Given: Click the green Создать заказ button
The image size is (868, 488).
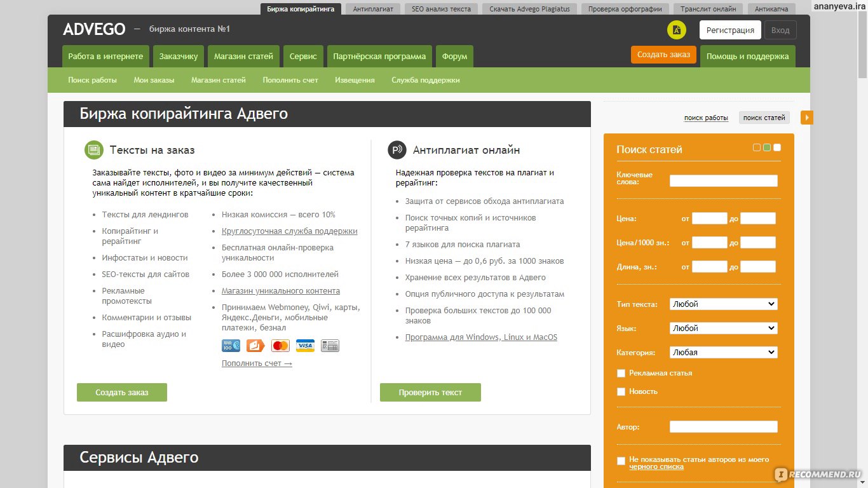Looking at the screenshot, I should (x=122, y=392).
